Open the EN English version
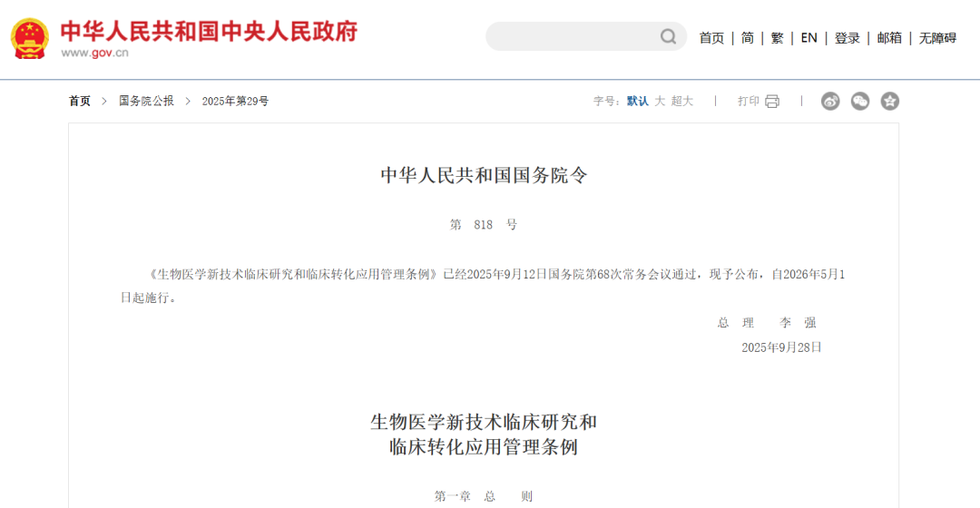The height and width of the screenshot is (508, 980). coord(808,38)
